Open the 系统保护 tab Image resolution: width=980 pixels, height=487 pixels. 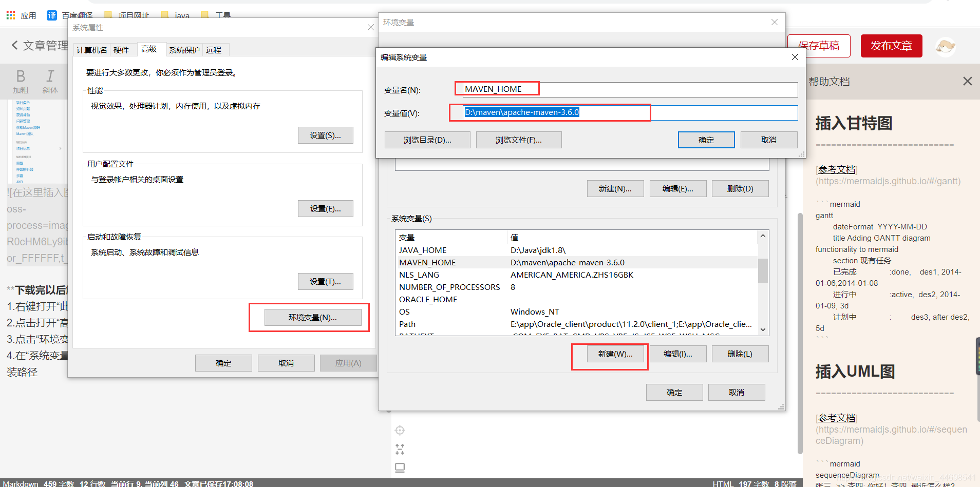pos(184,50)
